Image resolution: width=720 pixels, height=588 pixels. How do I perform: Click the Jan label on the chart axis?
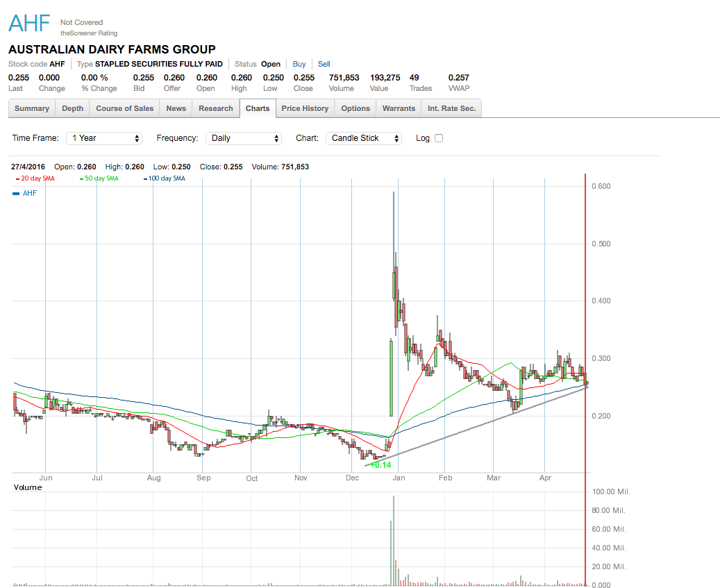[x=399, y=478]
